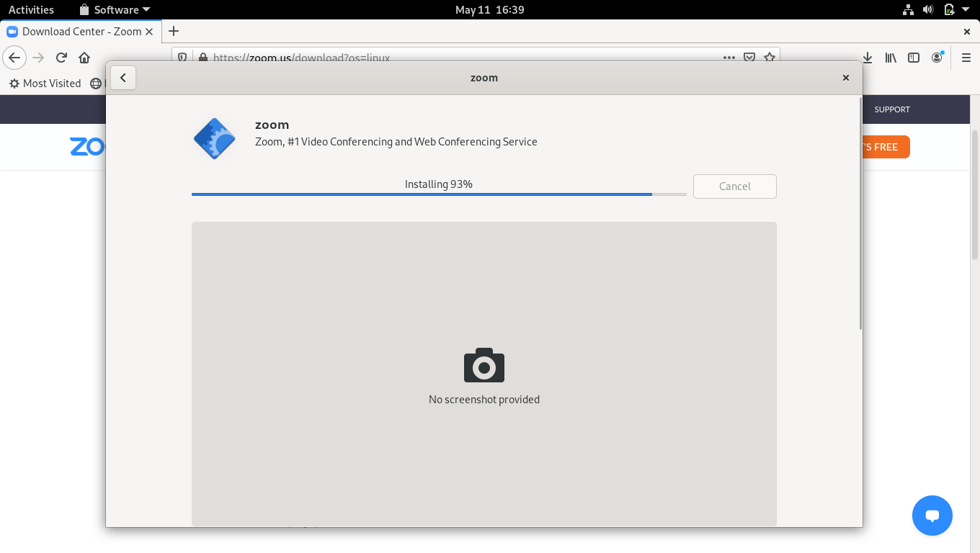980x553 pixels.
Task: Toggle the bookmark star for this page
Action: click(770, 57)
